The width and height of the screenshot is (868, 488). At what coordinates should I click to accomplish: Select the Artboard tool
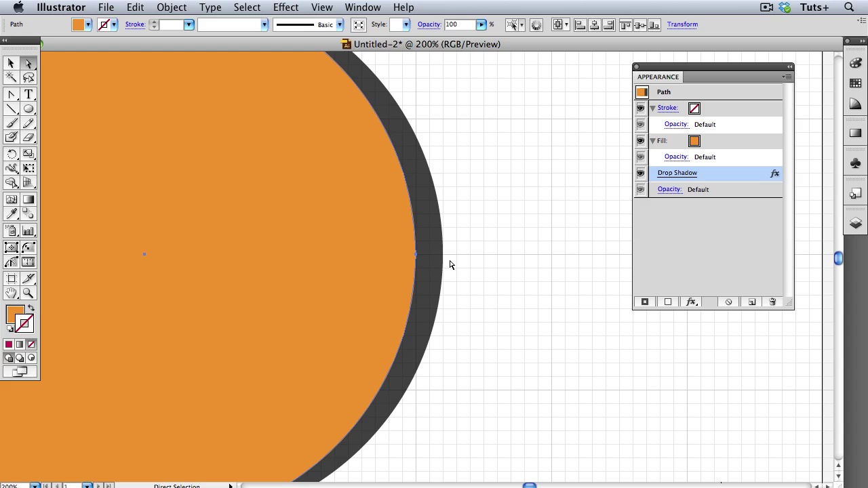point(11,279)
